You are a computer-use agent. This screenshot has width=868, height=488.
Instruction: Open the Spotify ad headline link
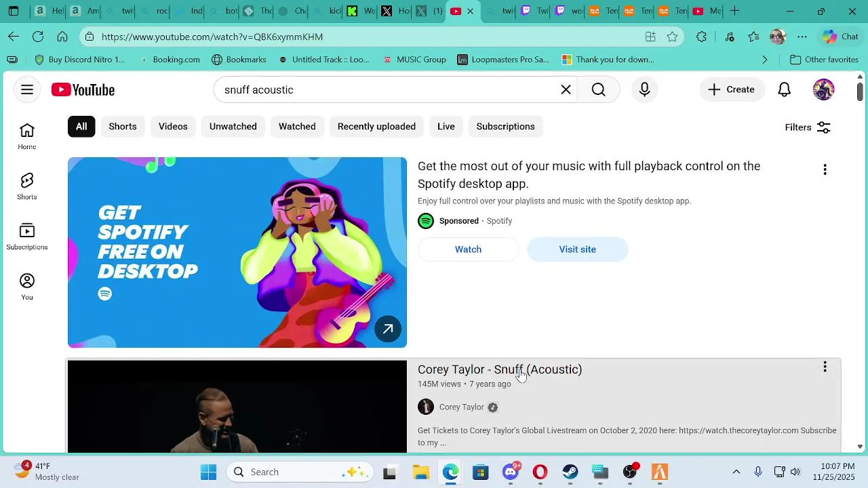click(x=589, y=175)
